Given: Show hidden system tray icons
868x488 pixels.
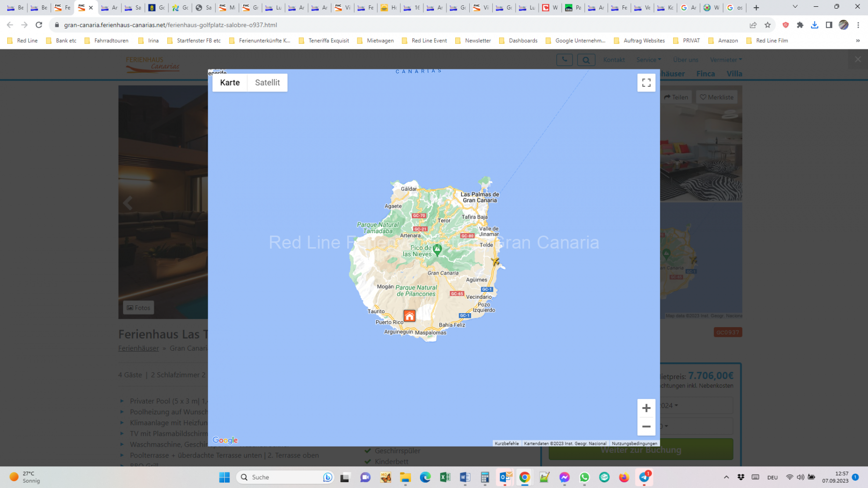Looking at the screenshot, I should point(726,477).
